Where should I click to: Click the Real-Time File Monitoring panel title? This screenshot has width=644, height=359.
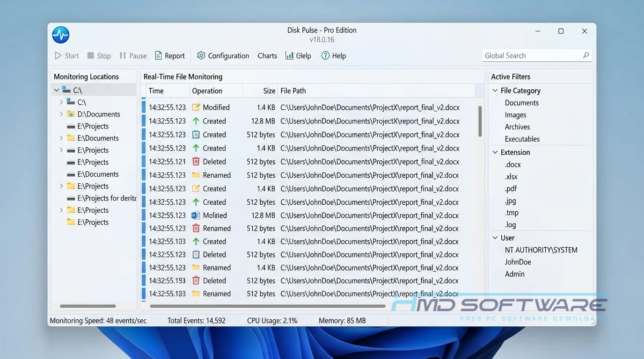point(183,77)
